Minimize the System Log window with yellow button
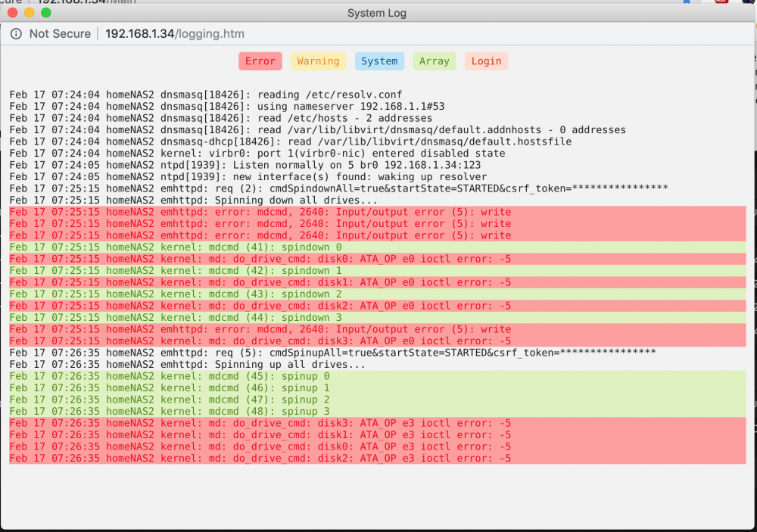This screenshot has width=757, height=532. [x=30, y=13]
